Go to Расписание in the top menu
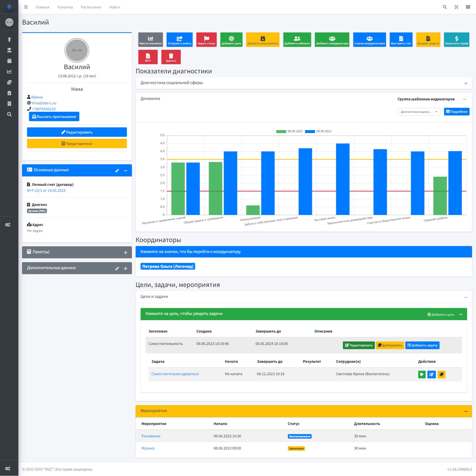 (91, 7)
